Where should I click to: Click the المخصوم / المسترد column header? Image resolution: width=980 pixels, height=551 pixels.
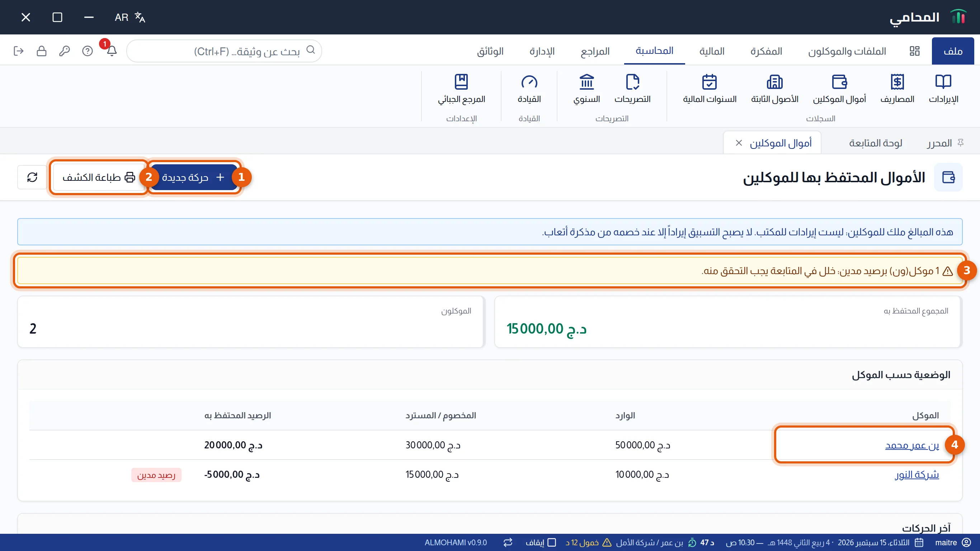point(441,415)
